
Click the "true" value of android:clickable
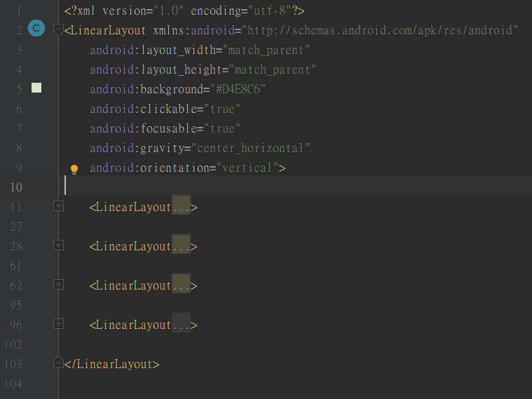click(222, 109)
